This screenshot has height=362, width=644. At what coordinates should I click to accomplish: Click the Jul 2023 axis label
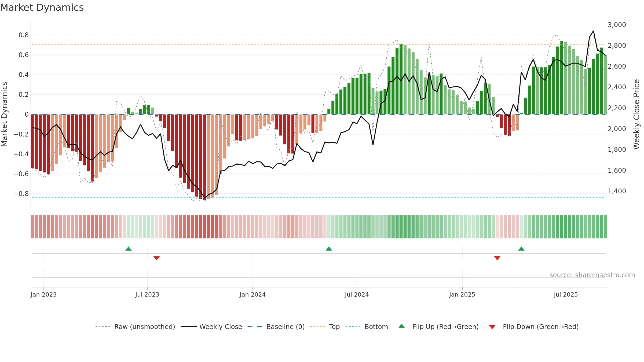click(147, 294)
